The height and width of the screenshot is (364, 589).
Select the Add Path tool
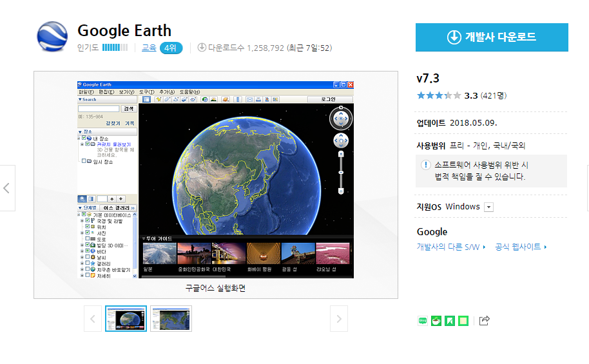176,99
